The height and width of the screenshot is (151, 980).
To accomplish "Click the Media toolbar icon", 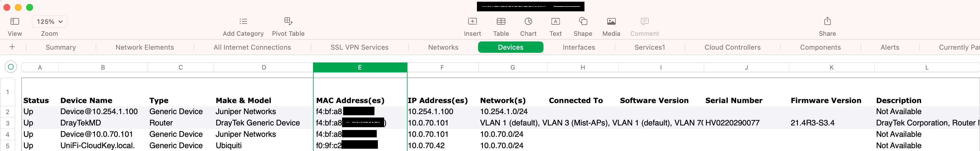I will [x=611, y=21].
